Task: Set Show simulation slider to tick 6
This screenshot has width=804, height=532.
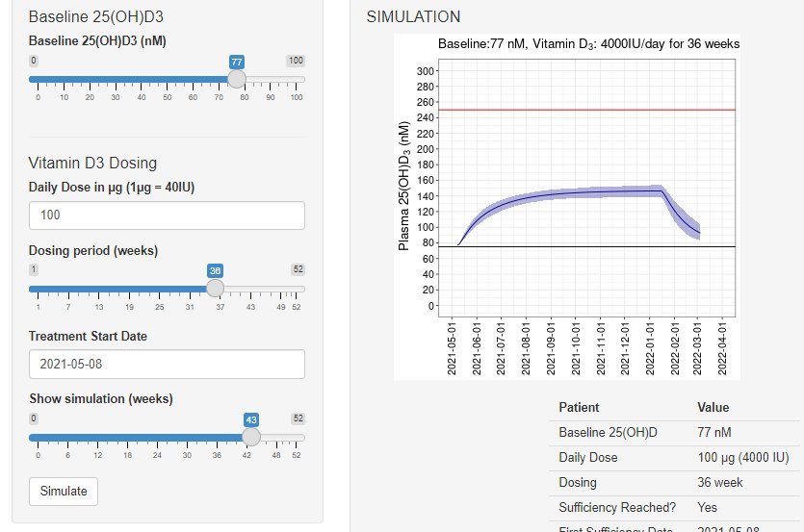Action: click(x=68, y=437)
